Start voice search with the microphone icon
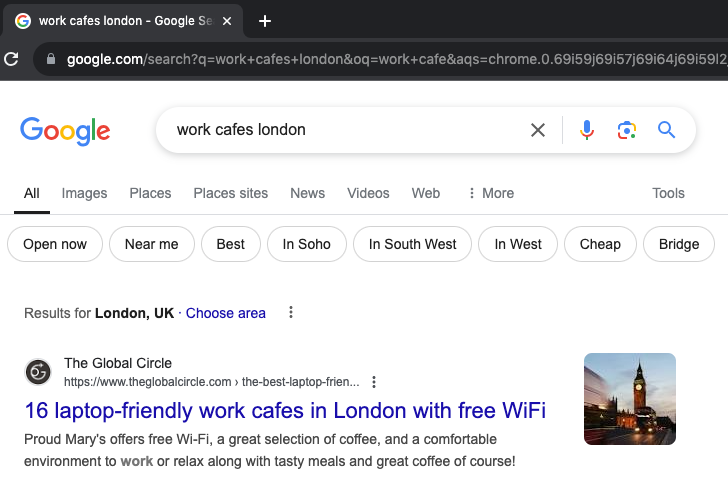Screen dimensions: 728x493 click(586, 130)
